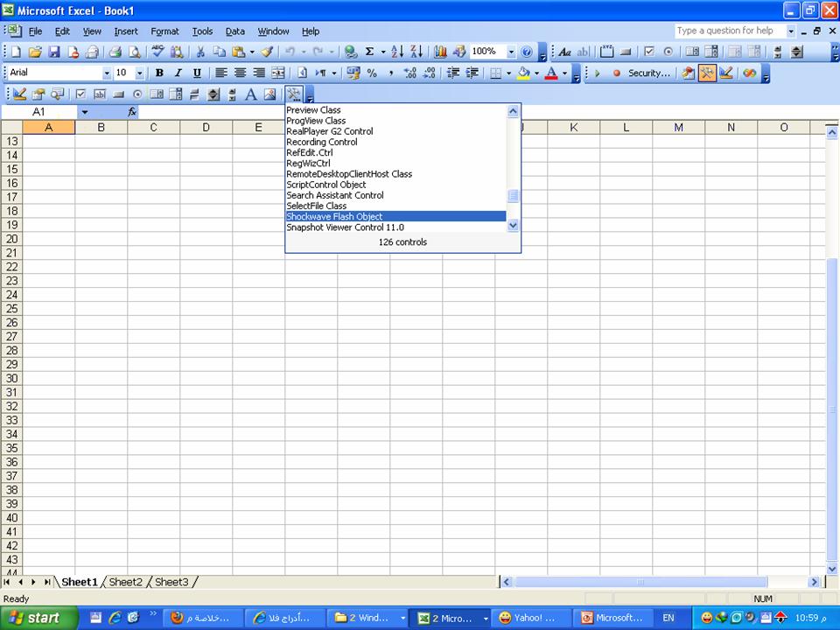Toggle Italic formatting

(178, 73)
